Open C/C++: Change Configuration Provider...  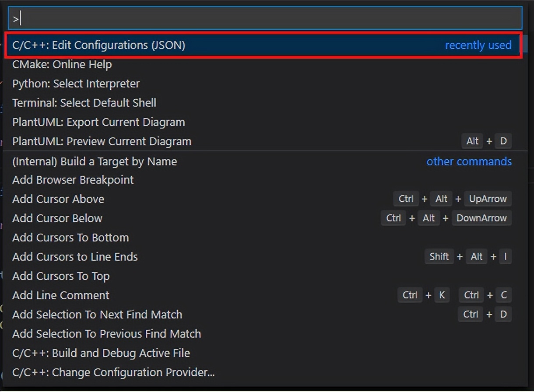(113, 372)
